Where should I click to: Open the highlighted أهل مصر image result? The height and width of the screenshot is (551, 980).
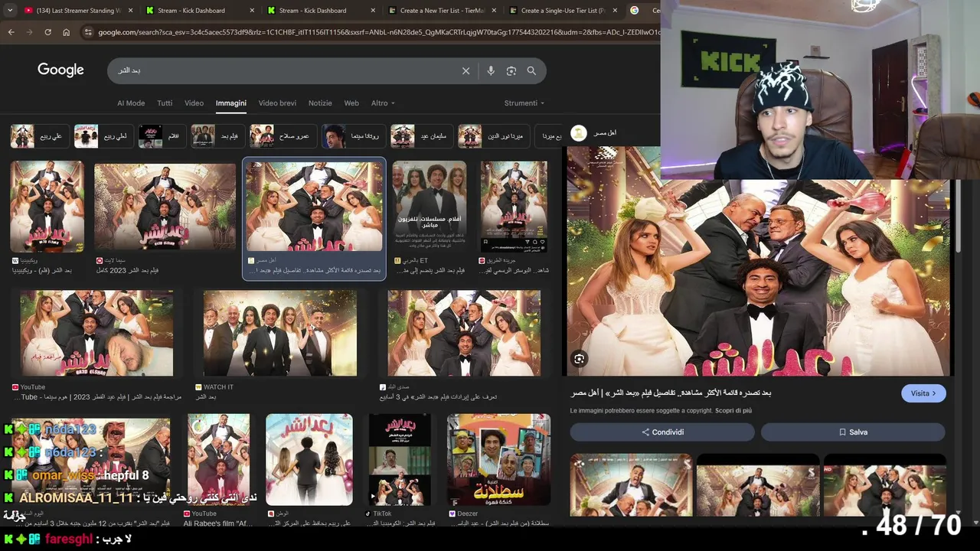coord(314,207)
